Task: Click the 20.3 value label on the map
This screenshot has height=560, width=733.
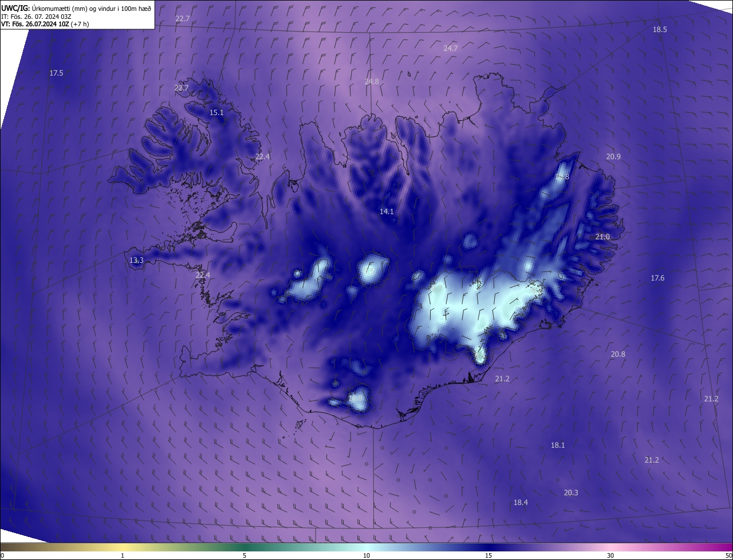Action: pyautogui.click(x=571, y=493)
